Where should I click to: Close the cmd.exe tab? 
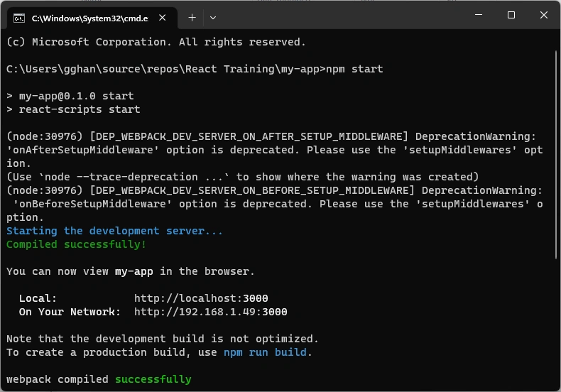[162, 18]
